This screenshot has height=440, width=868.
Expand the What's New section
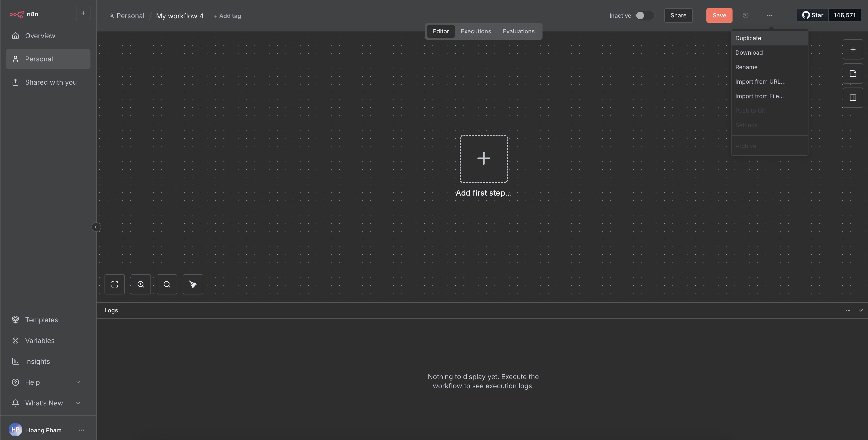point(44,403)
